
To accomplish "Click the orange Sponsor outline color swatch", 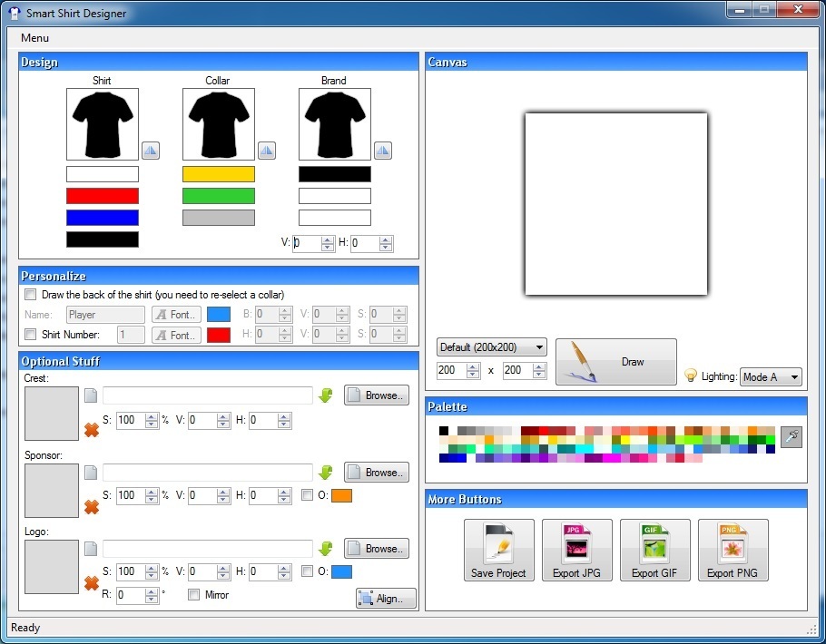I will (342, 495).
